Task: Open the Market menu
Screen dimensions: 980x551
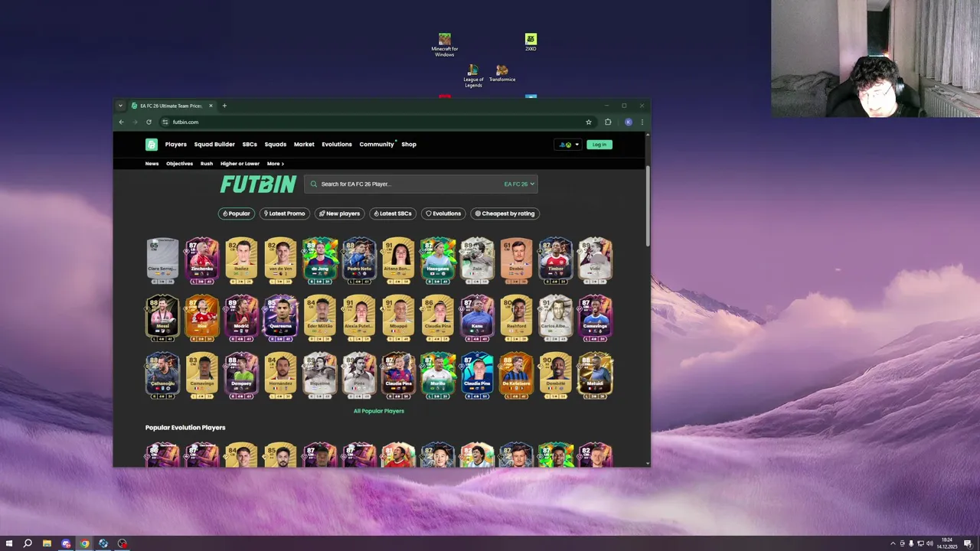Action: (304, 145)
